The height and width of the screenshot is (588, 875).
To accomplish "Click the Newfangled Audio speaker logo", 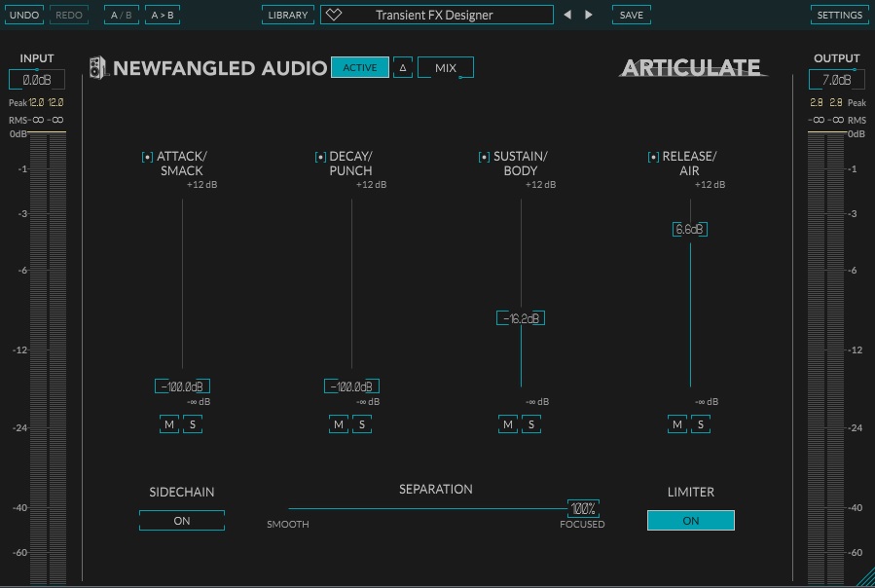I will tap(97, 67).
